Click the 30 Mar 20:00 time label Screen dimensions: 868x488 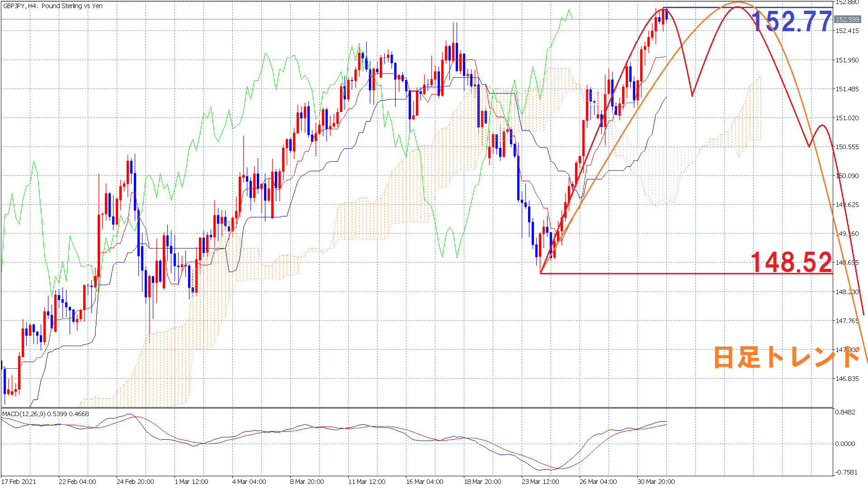pos(656,482)
